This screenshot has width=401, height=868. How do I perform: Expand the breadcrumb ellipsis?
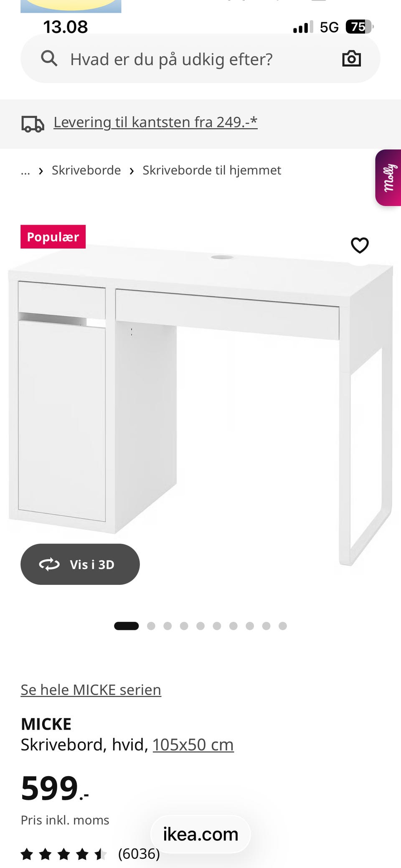click(25, 171)
